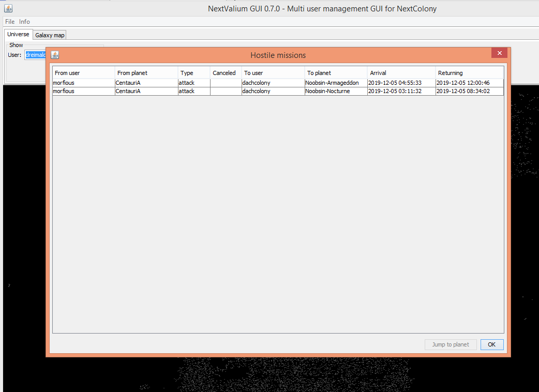Open the File menu
This screenshot has width=539, height=392.
(10, 22)
